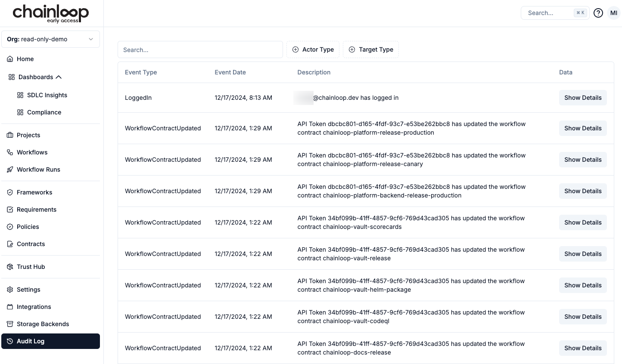Click the Home house icon in sidebar
Viewport: 622px width, 364px height.
click(10, 59)
